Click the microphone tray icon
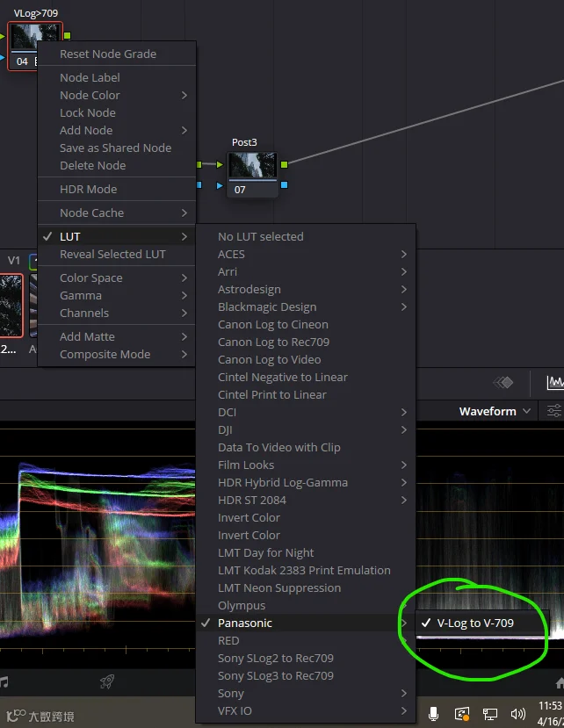Image resolution: width=564 pixels, height=728 pixels. 433,714
